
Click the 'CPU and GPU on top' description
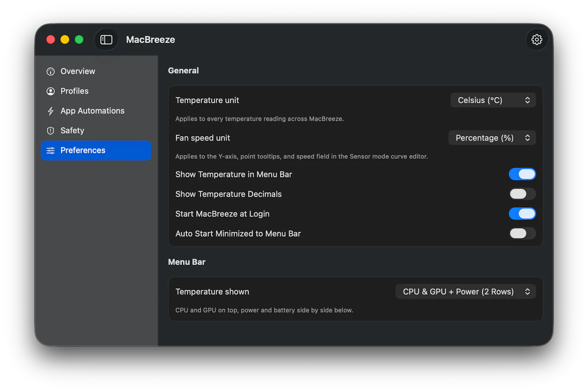(264, 310)
